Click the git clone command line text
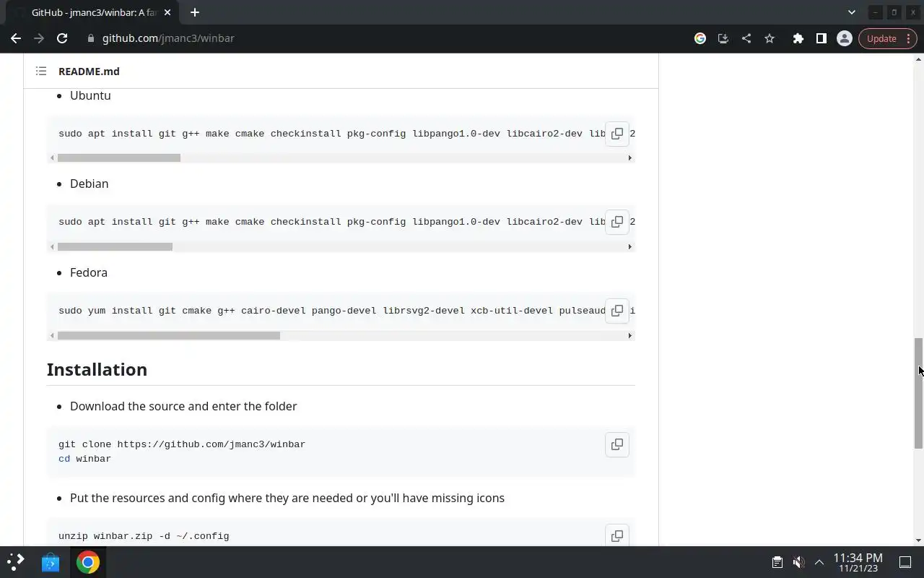 [x=182, y=444]
